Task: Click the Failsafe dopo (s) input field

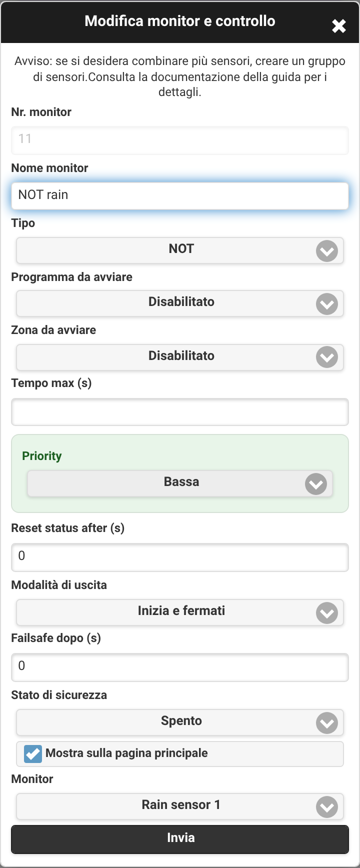Action: [180, 667]
